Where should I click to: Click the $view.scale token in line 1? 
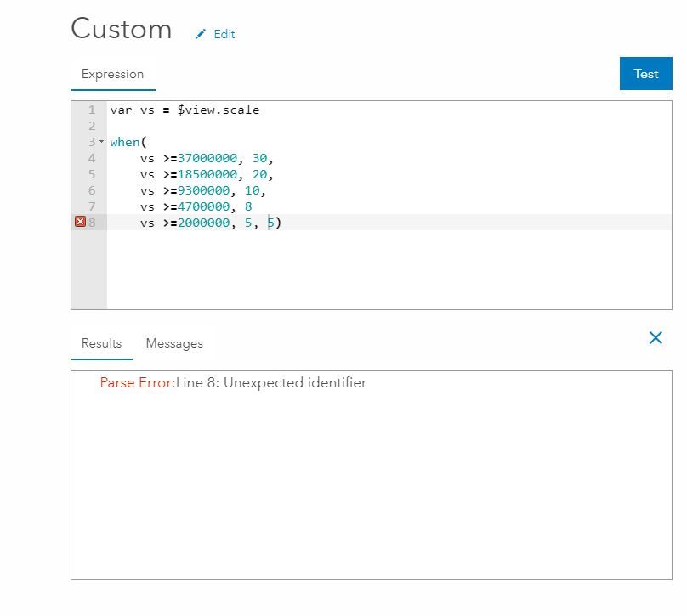(219, 110)
